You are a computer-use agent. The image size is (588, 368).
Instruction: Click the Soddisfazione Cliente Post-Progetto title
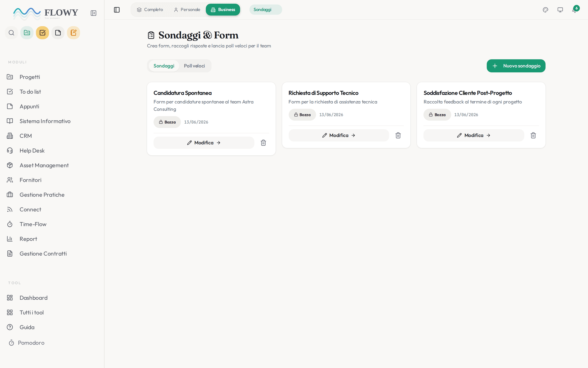pos(468,93)
